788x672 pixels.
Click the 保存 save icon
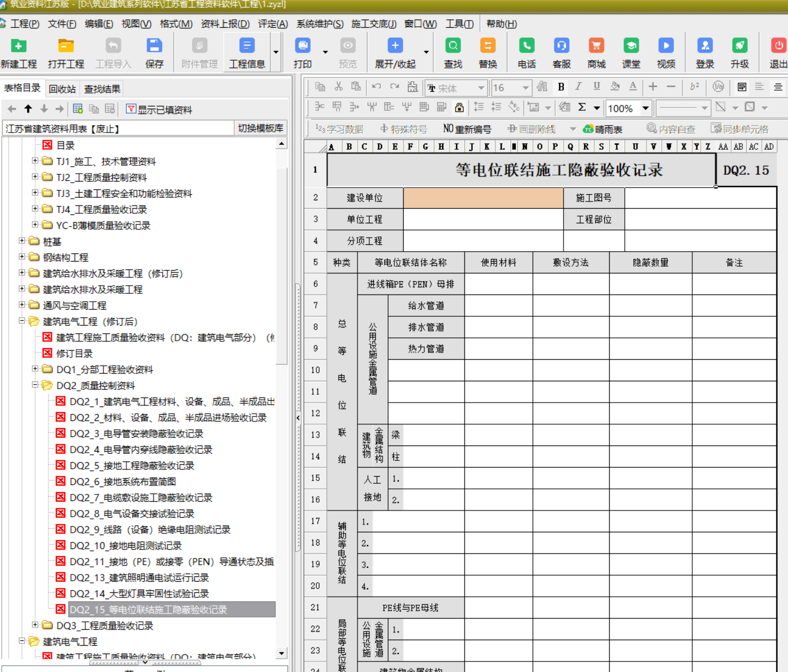pyautogui.click(x=154, y=53)
